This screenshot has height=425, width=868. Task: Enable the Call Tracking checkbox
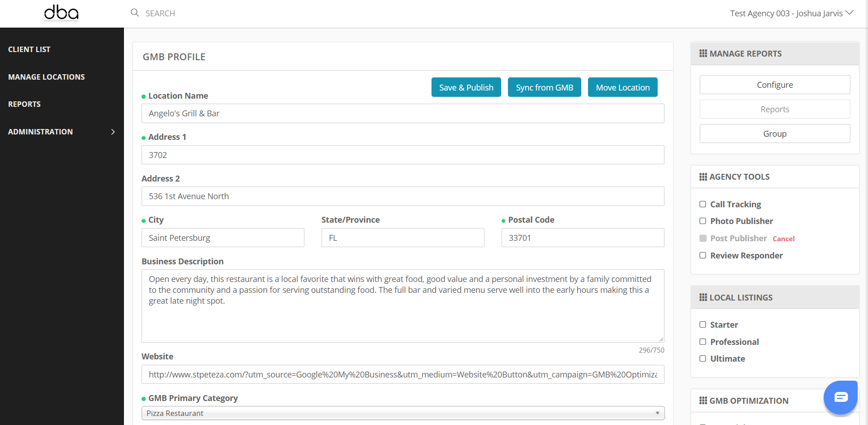[703, 204]
